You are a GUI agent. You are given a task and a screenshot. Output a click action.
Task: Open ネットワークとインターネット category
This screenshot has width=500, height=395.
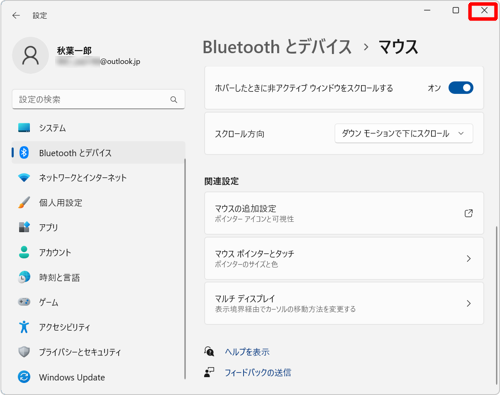tap(98, 177)
